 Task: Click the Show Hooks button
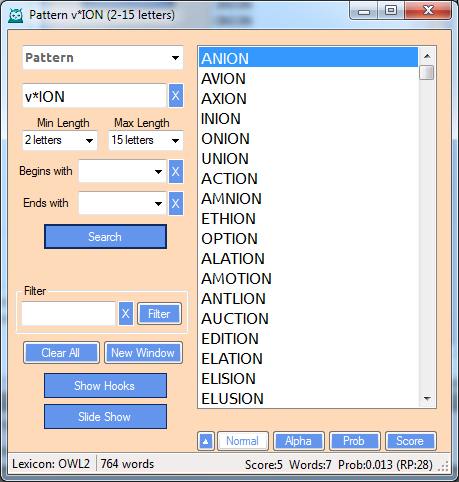(105, 386)
